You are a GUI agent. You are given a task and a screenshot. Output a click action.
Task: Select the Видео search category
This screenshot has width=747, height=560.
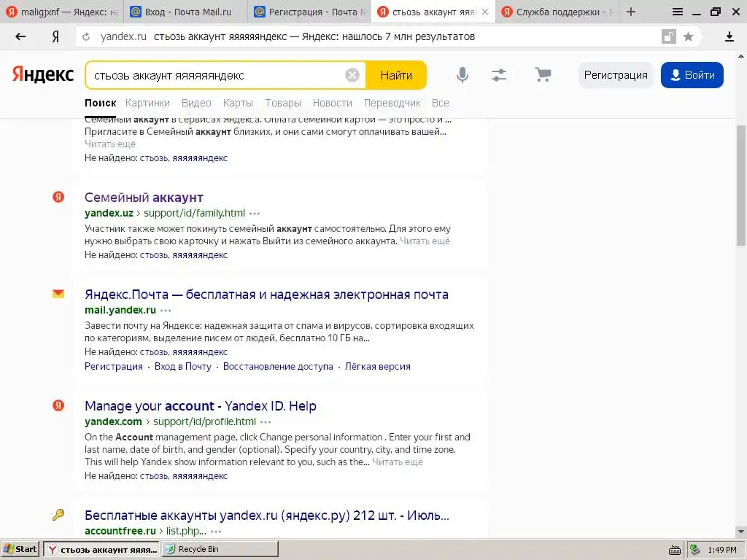[196, 103]
